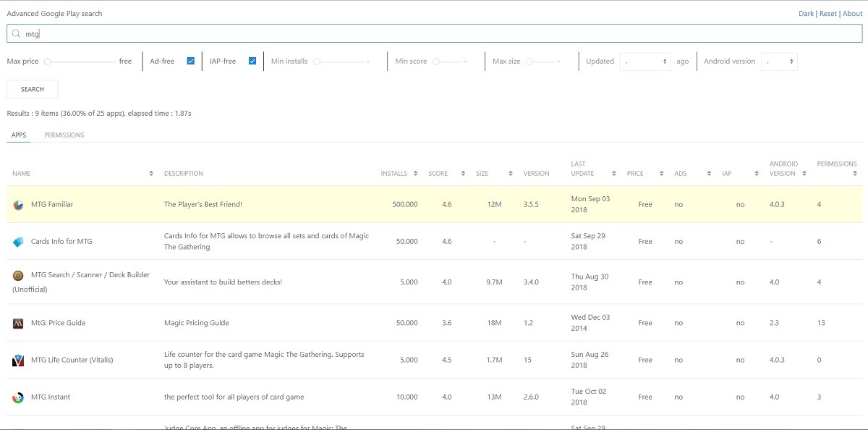Sort by the SIZE column arrows

click(x=511, y=174)
